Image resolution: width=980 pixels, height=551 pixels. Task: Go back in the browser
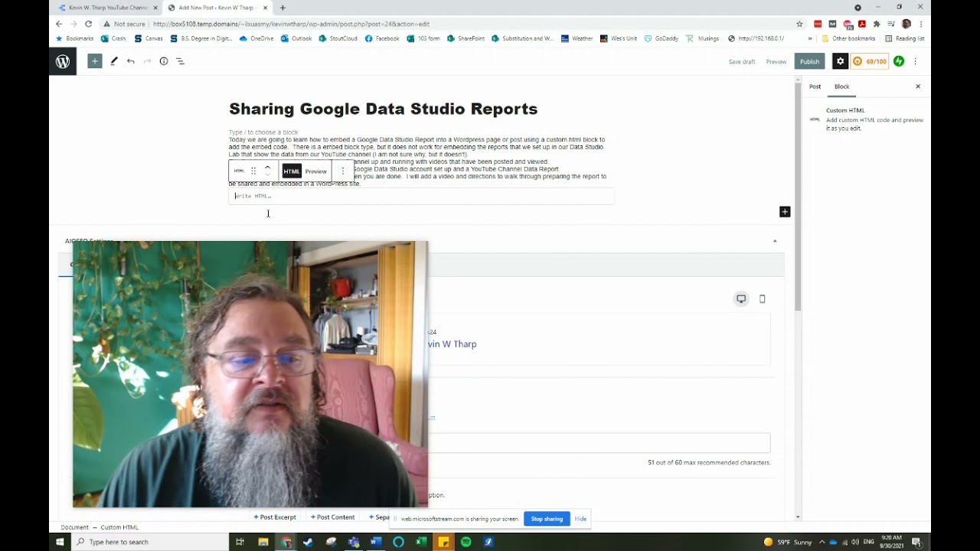click(59, 24)
